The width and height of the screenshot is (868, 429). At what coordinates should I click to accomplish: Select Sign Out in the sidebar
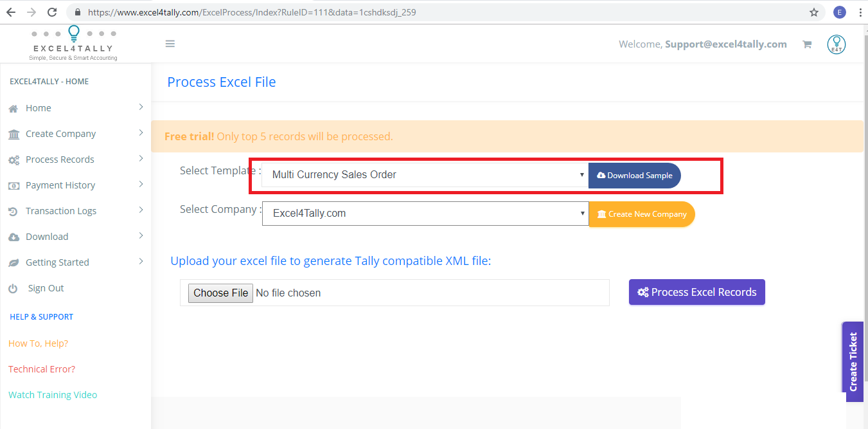point(46,288)
